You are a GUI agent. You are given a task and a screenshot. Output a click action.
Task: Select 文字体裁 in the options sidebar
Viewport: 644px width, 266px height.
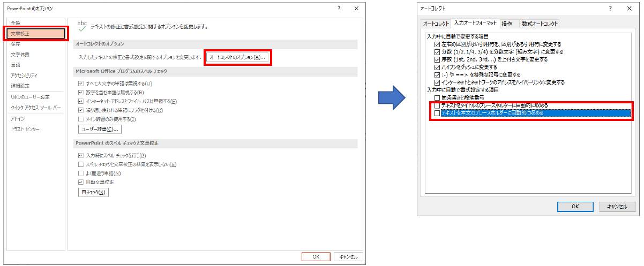coord(20,55)
